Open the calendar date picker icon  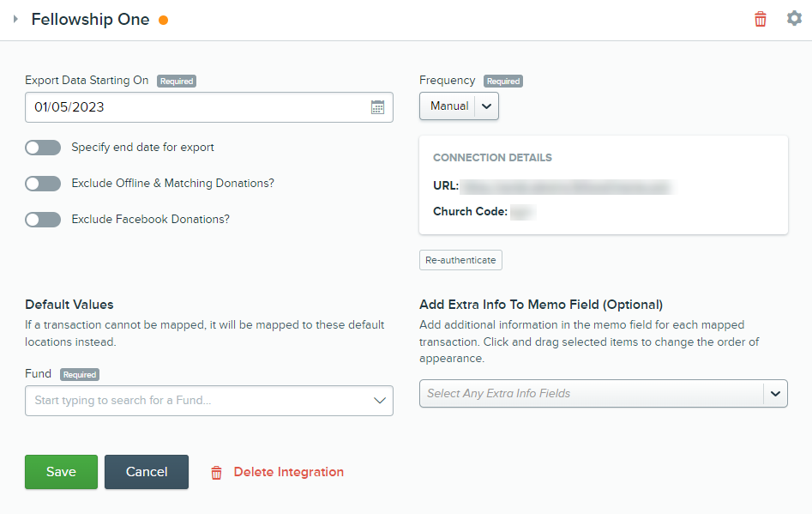377,107
